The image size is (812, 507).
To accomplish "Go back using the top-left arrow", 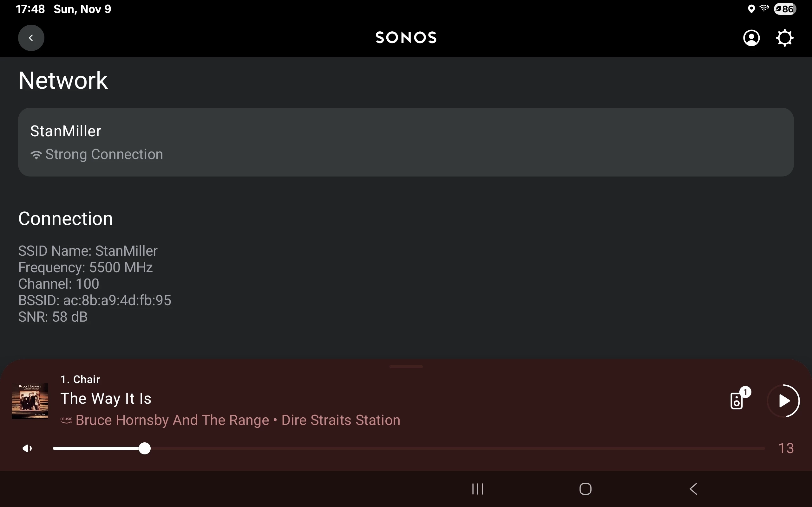I will (x=31, y=38).
